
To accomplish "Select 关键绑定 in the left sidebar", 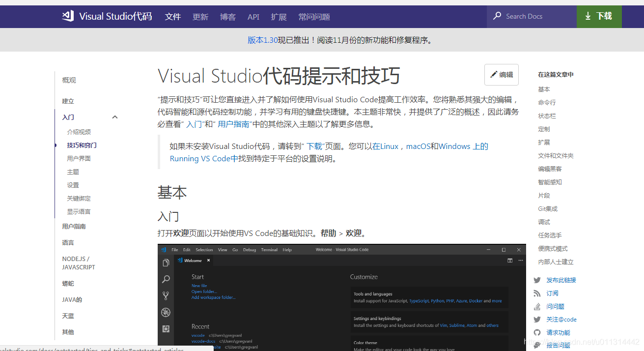I will click(79, 198).
